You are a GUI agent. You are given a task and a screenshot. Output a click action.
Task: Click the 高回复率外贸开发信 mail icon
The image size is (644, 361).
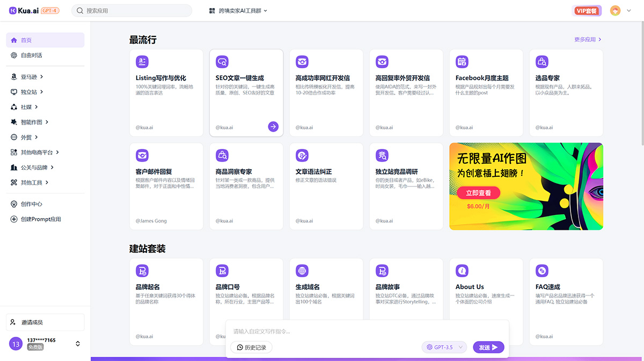[x=382, y=62]
